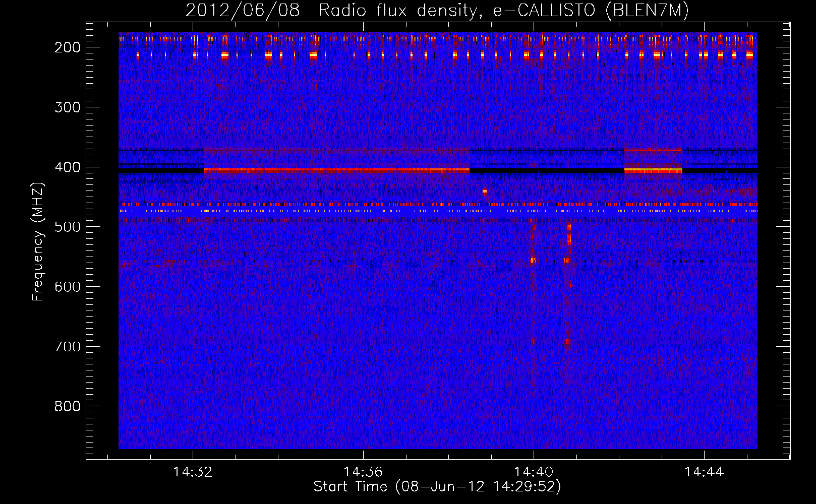Click the 800 frequency tick label
The image size is (816, 504).
click(68, 406)
